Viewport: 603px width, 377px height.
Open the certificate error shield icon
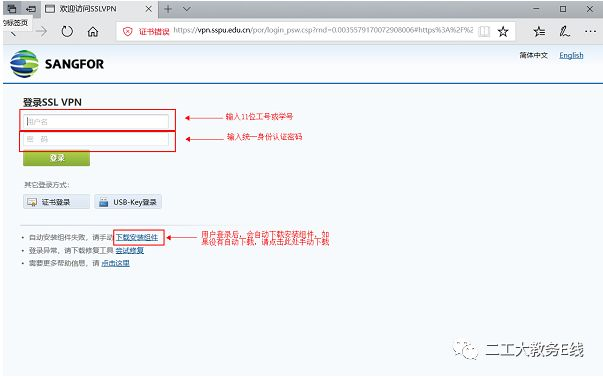(128, 32)
